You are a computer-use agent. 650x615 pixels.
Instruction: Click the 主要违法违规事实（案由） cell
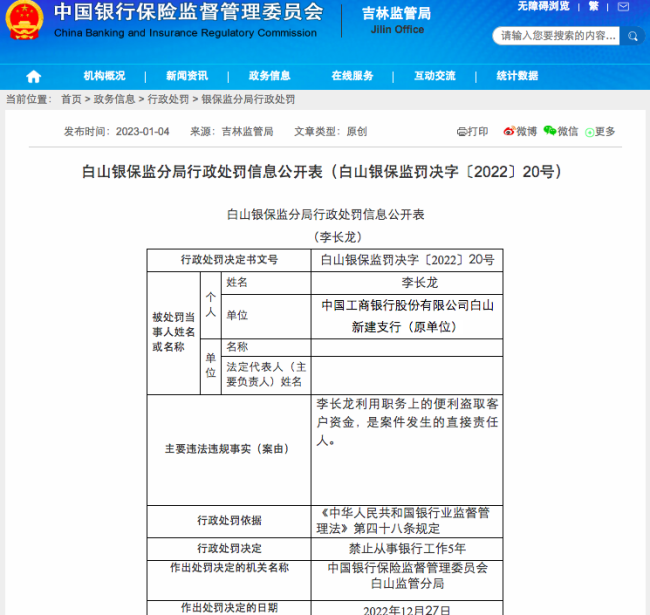click(229, 450)
